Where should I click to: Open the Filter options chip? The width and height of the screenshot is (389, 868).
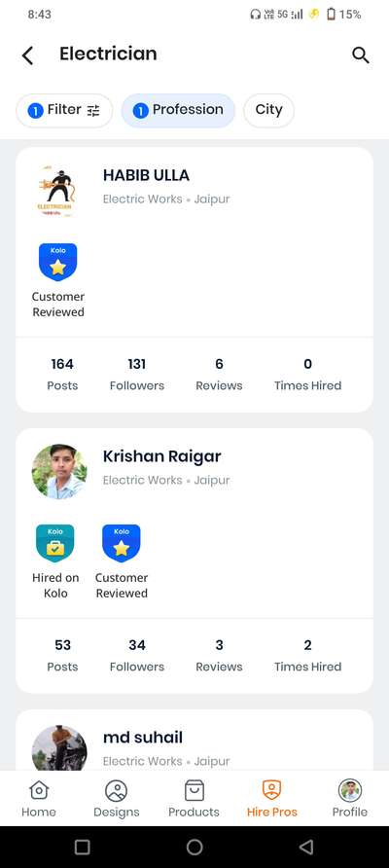click(x=64, y=110)
